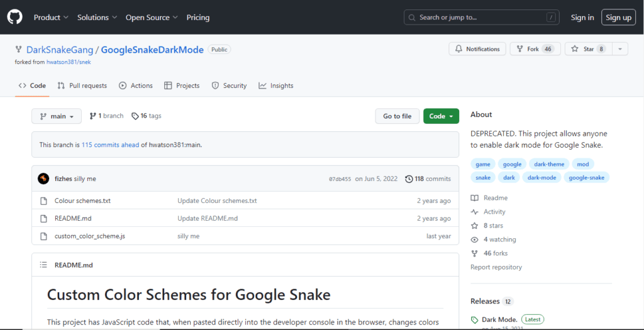View the 4 watching link
This screenshot has width=644, height=330.
[494, 239]
